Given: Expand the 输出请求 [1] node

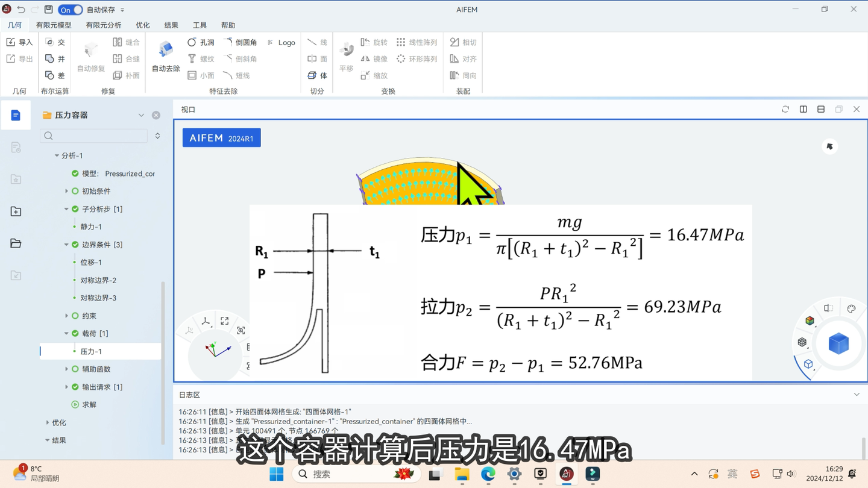Looking at the screenshot, I should 66,387.
